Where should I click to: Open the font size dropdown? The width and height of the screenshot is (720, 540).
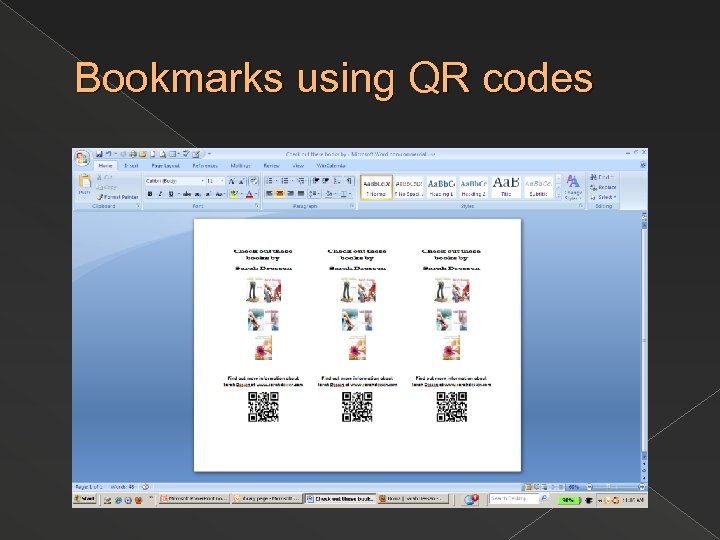(x=222, y=181)
